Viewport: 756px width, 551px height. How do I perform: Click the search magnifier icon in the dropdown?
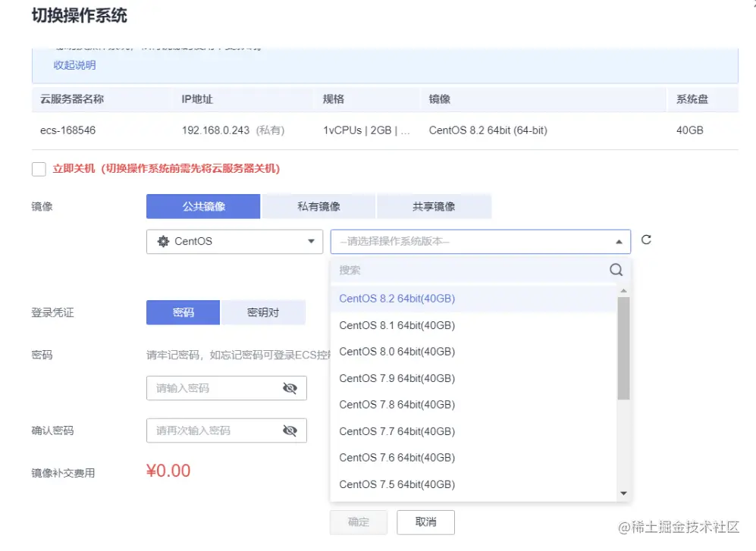point(615,270)
